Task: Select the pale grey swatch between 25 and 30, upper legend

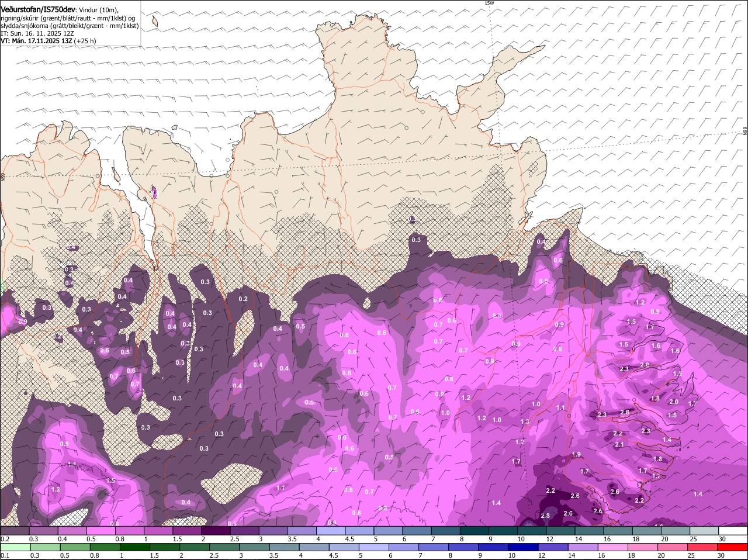Action: pyautogui.click(x=704, y=531)
